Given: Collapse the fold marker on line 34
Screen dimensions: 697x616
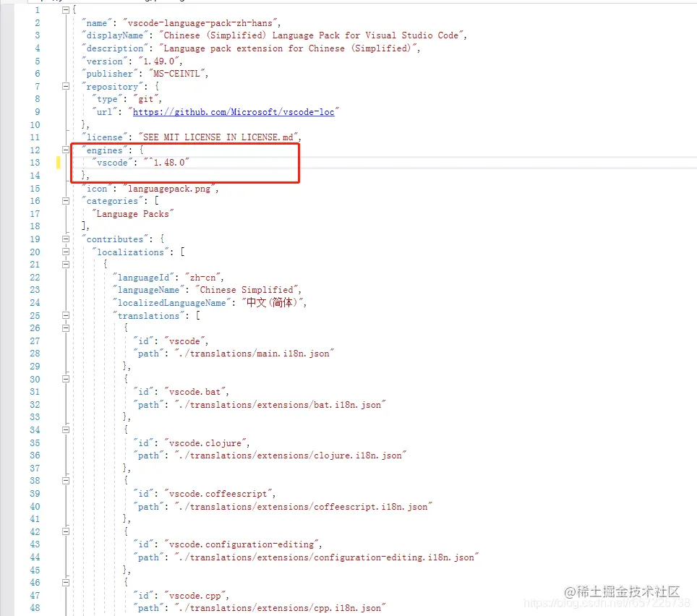Looking at the screenshot, I should (x=66, y=429).
